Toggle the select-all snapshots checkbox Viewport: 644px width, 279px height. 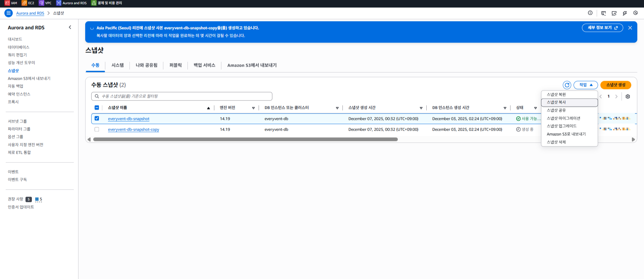97,108
